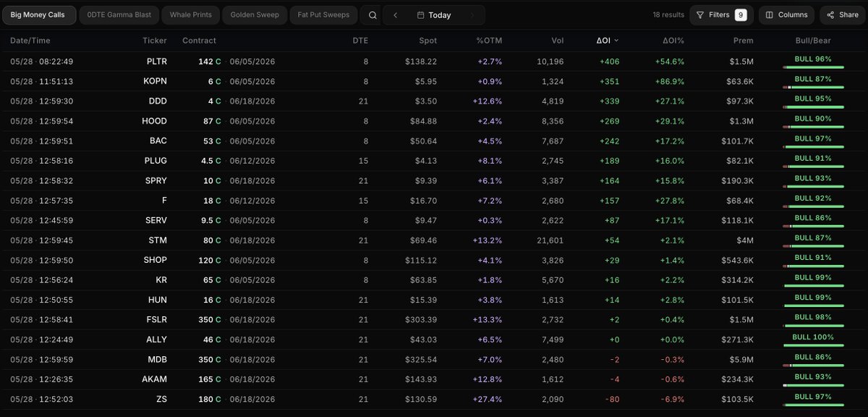Viewport: 868px width, 417px height.
Task: Sort by Bull/Bear column header
Action: click(813, 41)
